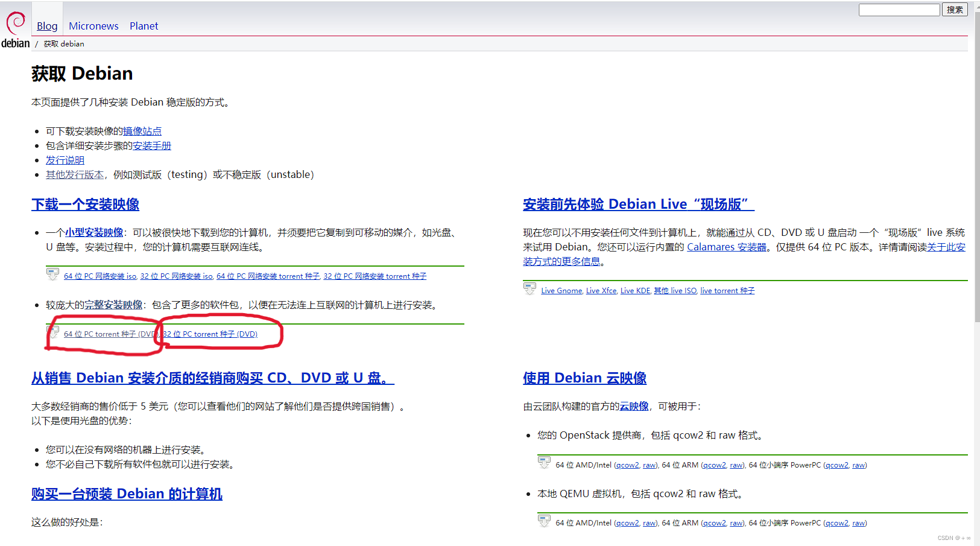Download 32 位 PC 网络安装 iso
Image resolution: width=980 pixels, height=546 pixels.
pos(177,276)
